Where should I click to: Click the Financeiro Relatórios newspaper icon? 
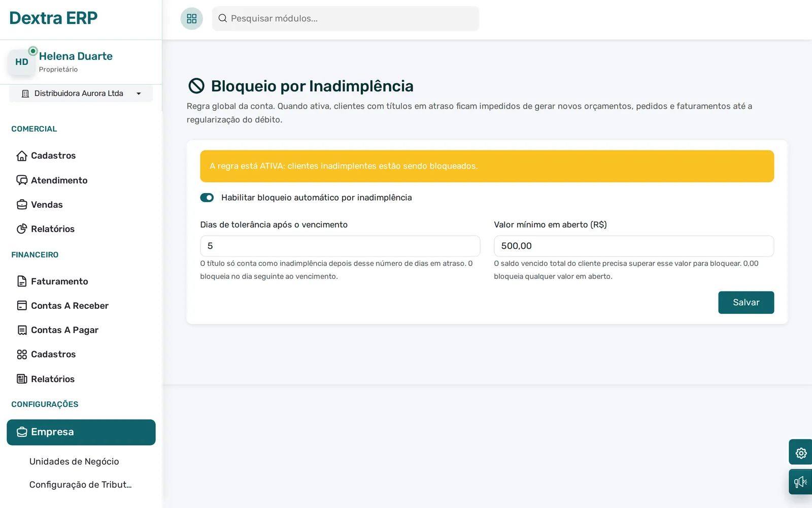tap(22, 379)
